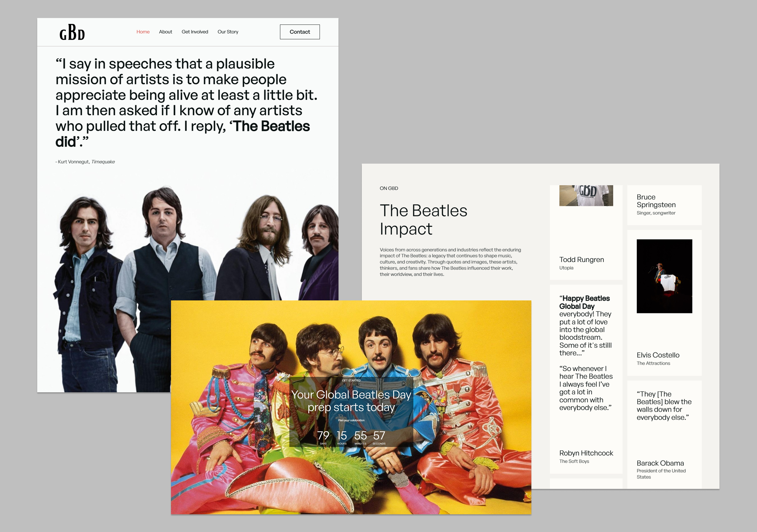This screenshot has height=532, width=757.
Task: Navigate to Our Story
Action: click(227, 32)
